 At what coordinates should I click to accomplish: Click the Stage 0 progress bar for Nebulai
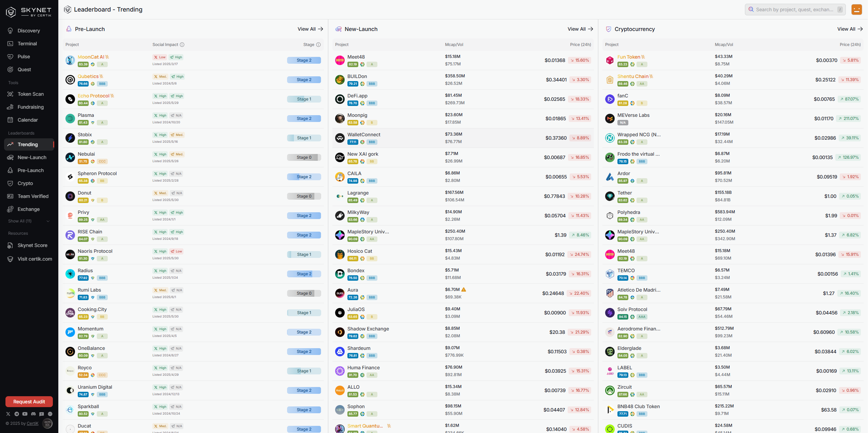[304, 157]
